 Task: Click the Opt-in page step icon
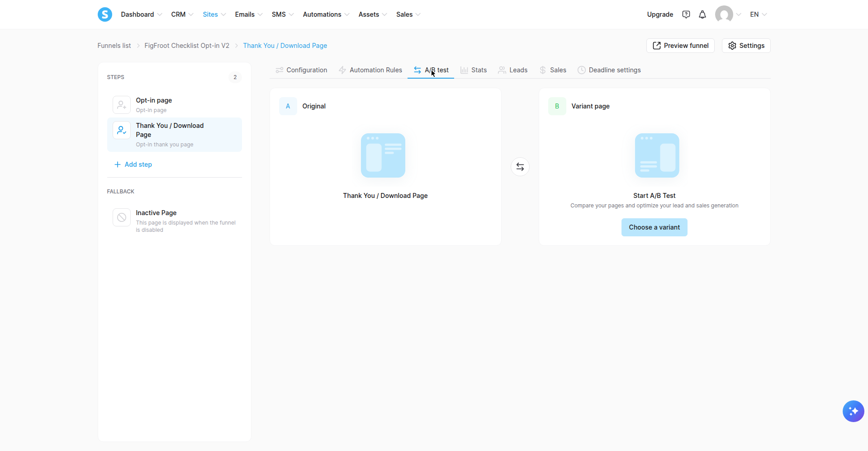coord(122,105)
